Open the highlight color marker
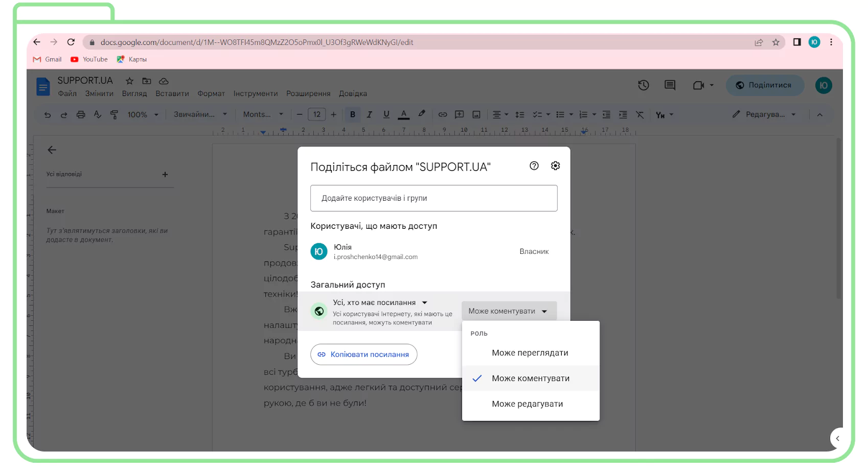868x474 pixels. 421,114
